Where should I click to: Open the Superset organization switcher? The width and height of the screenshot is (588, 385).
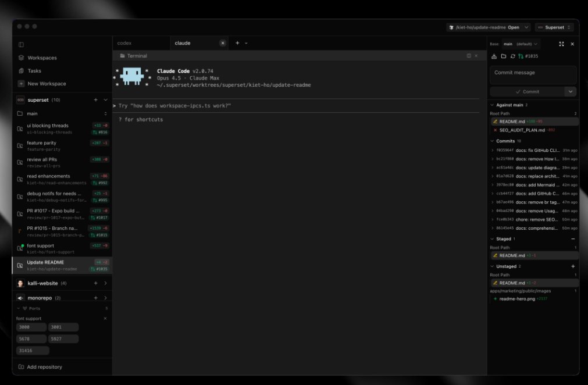tap(554, 27)
